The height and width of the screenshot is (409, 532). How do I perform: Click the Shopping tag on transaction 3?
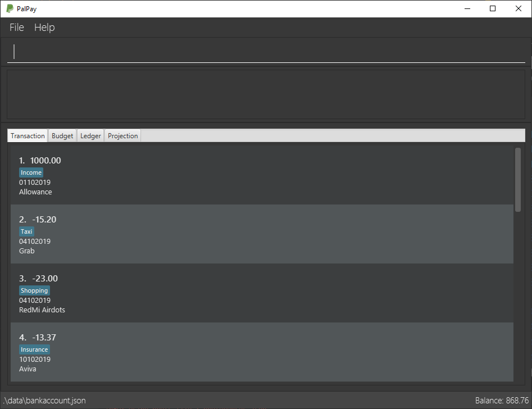click(x=34, y=290)
